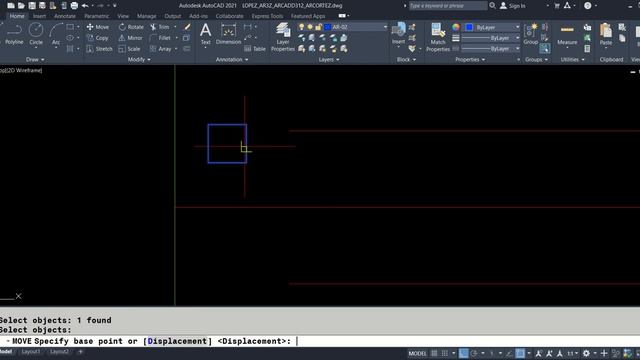Viewport: 640px width, 360px height.
Task: Click the Paste icon
Action: (606, 33)
